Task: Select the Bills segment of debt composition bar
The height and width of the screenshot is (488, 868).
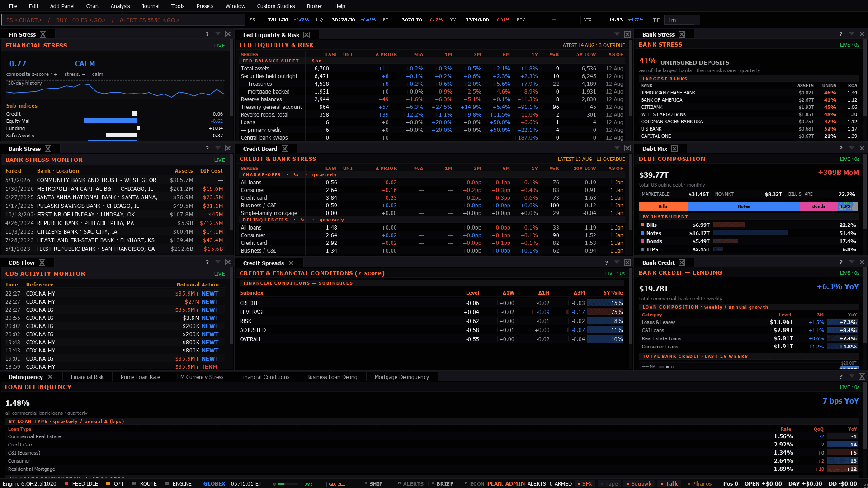Action: tap(663, 206)
